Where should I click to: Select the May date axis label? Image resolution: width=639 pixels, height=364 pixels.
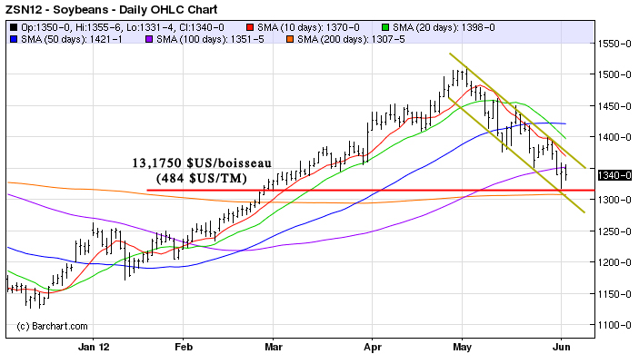(x=463, y=346)
